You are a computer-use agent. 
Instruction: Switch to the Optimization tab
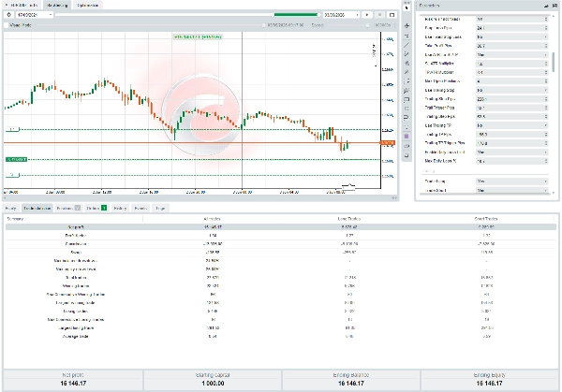click(x=87, y=6)
